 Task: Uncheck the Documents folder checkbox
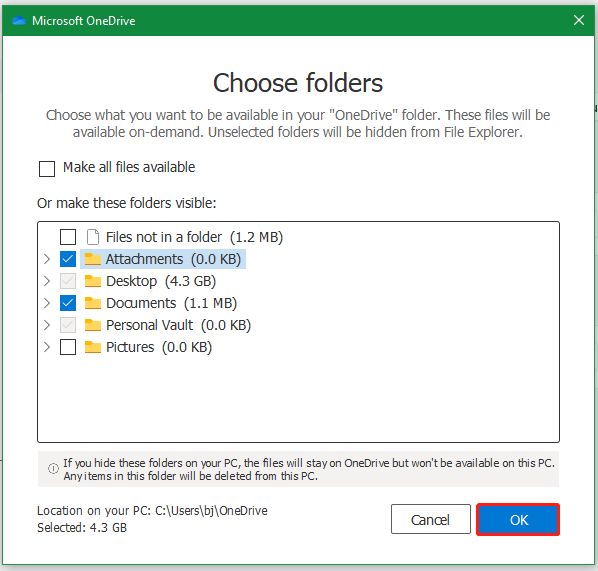[68, 303]
